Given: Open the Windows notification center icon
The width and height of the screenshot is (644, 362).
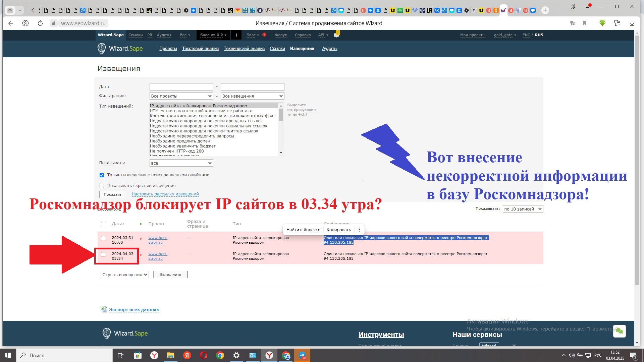Looking at the screenshot, I should coord(634,355).
